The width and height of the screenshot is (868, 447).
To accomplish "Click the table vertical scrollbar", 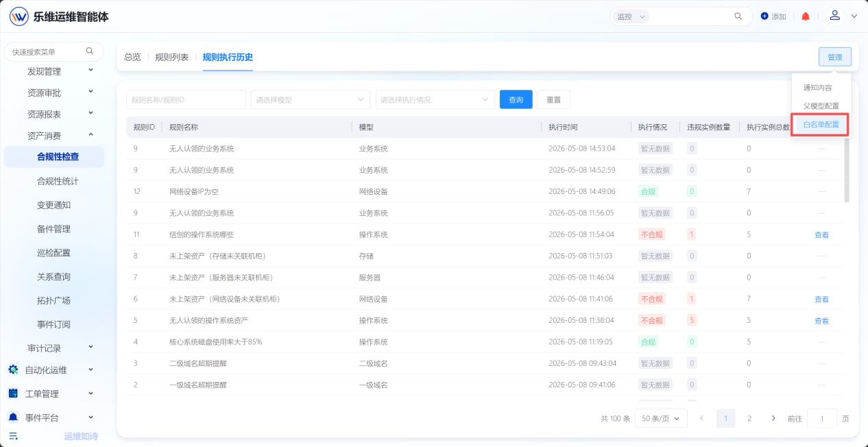I will coord(847,170).
